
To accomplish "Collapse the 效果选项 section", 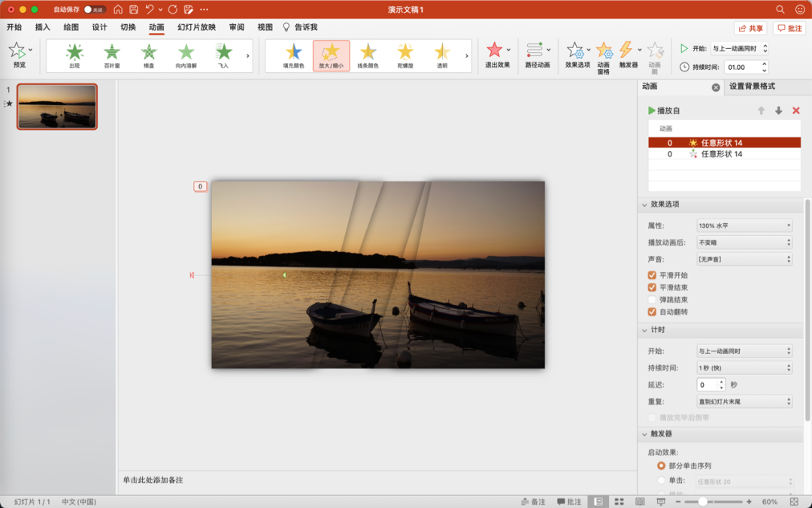I will 644,204.
